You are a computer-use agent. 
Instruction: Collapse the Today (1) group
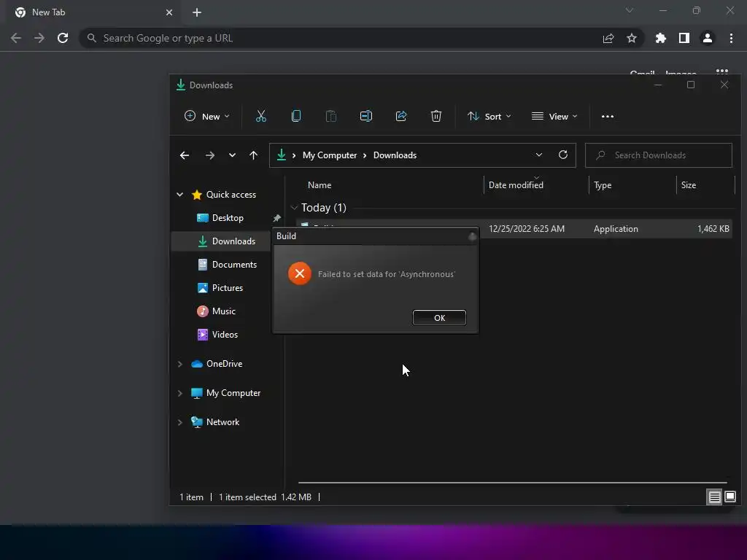[294, 208]
